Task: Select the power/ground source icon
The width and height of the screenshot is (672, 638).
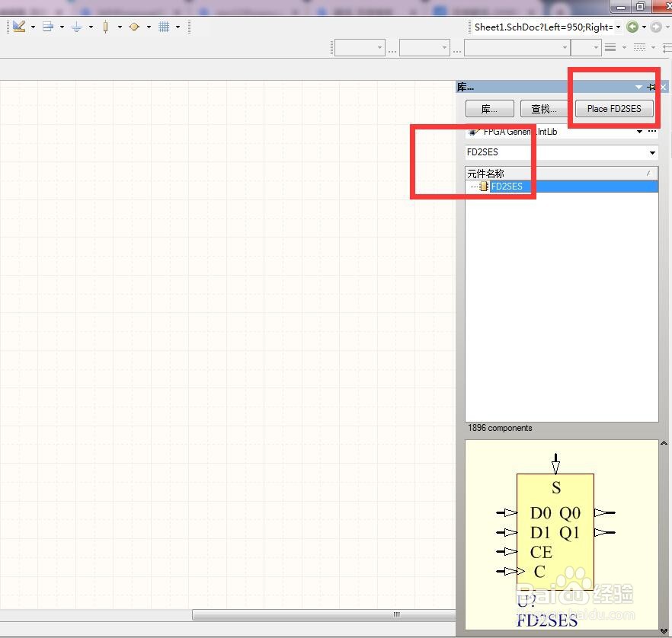Action: pyautogui.click(x=77, y=27)
